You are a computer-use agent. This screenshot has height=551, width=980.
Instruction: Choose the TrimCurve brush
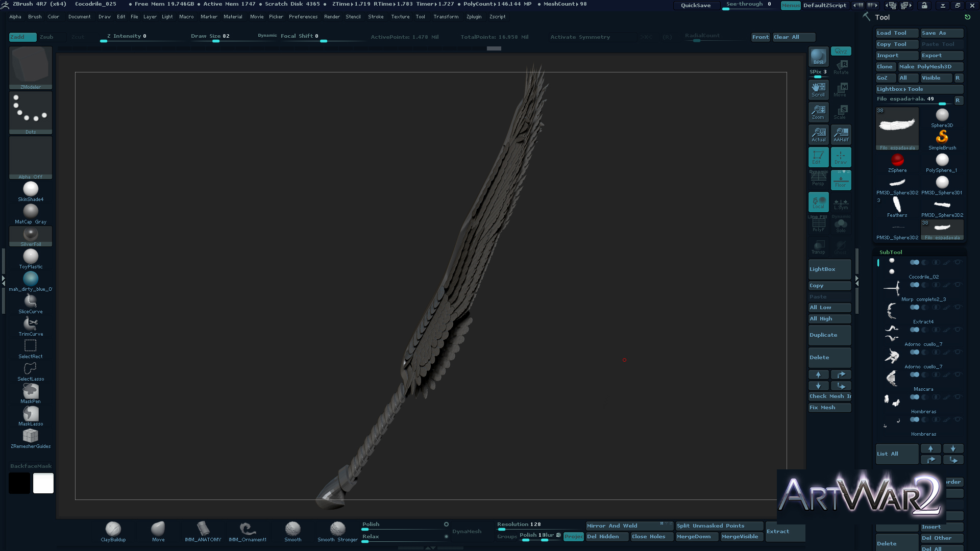coord(31,325)
